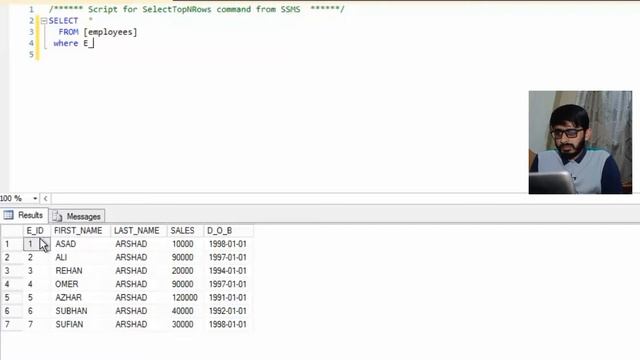Screen dimensions: 640x360
Task: Place cursor on the where clause line
Action: (x=73, y=43)
